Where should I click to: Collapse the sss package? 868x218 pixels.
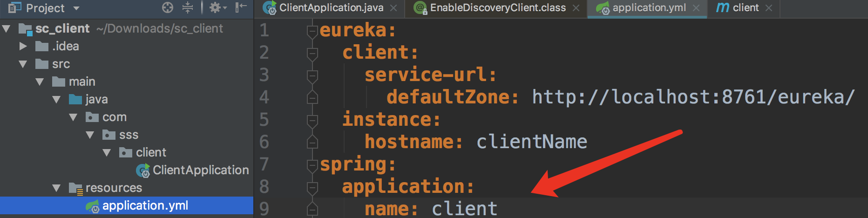(x=90, y=135)
